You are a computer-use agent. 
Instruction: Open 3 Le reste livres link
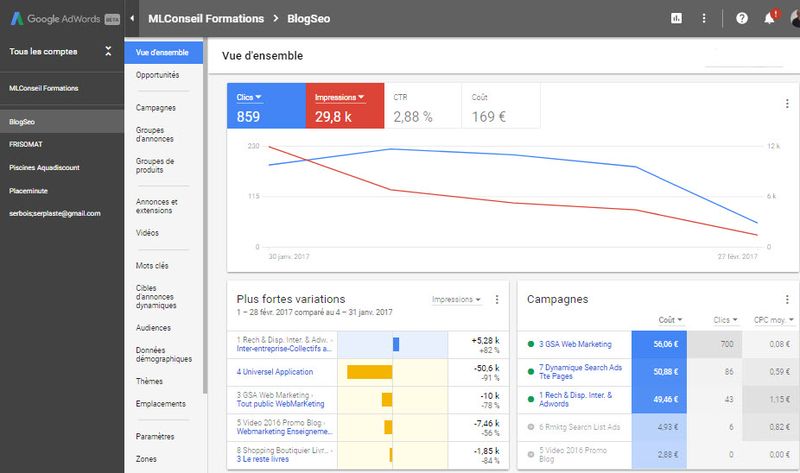click(262, 459)
